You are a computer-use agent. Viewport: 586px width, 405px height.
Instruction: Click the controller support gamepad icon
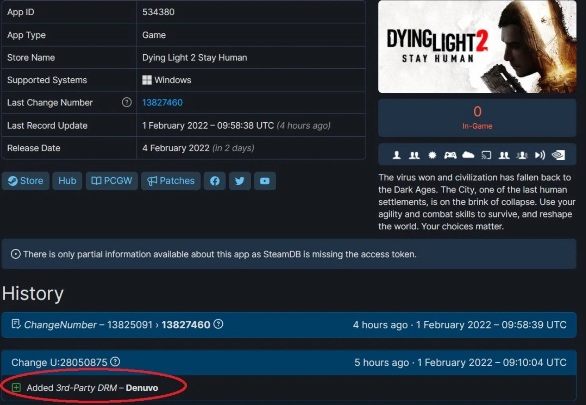coord(450,155)
